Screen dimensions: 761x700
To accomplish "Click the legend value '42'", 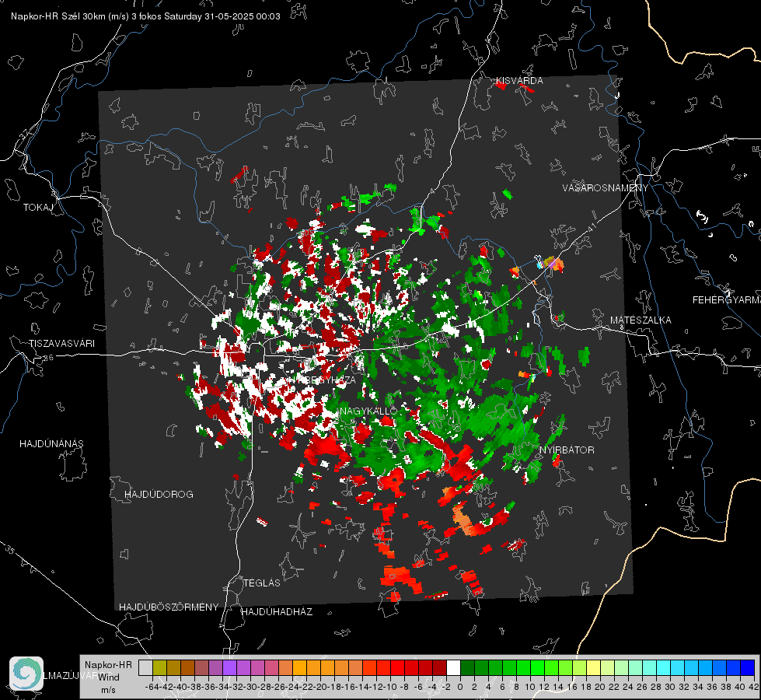I will coord(754,687).
